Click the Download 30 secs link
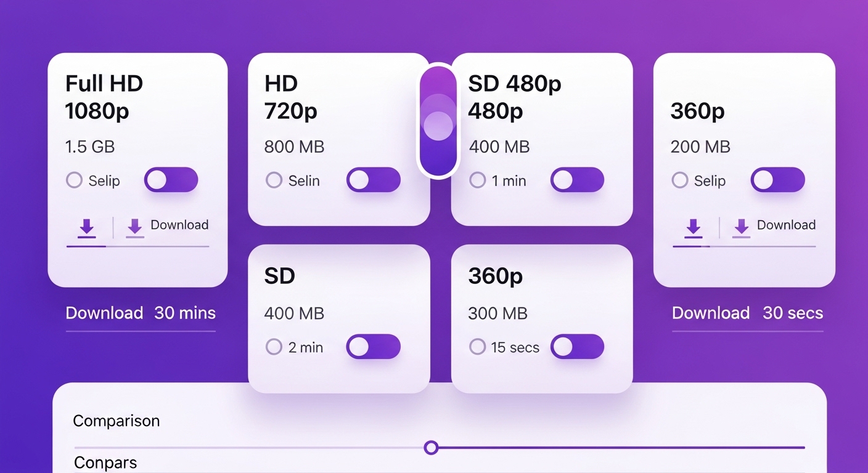 747,313
